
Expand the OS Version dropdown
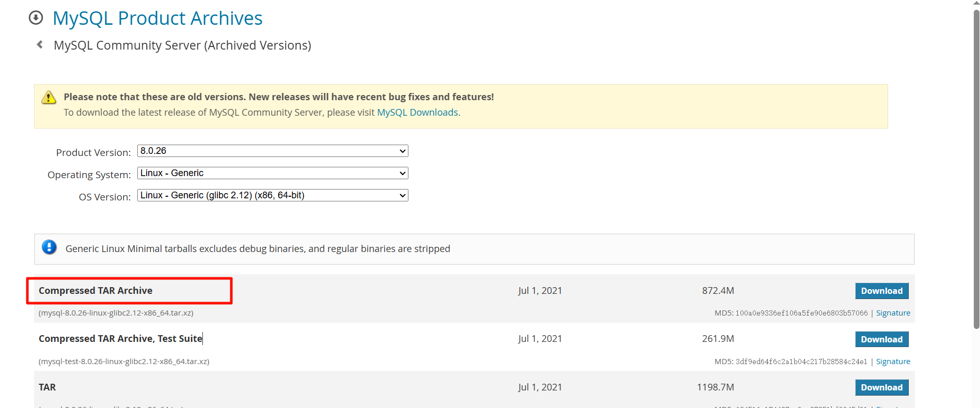[x=273, y=195]
